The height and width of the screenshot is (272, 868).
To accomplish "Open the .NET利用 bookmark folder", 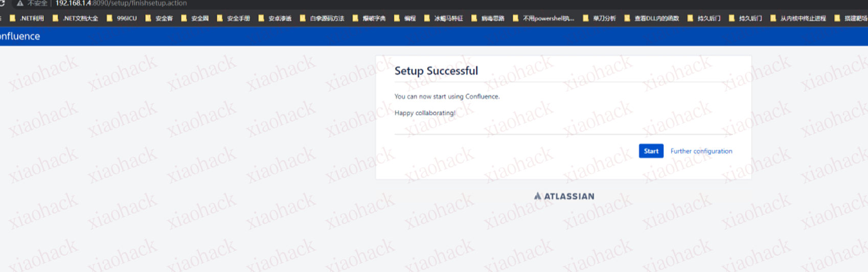I will [27, 18].
